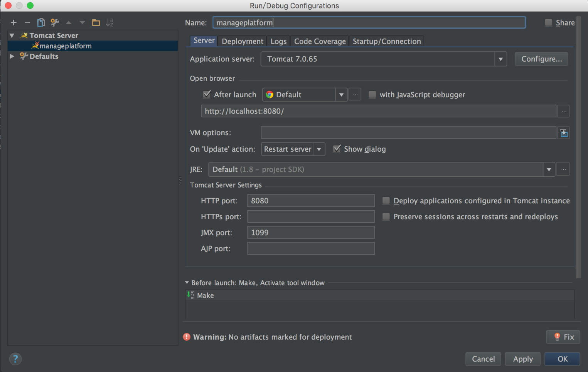Screen dimensions: 588x372
Task: Copy the selected configuration icon
Action: point(41,23)
